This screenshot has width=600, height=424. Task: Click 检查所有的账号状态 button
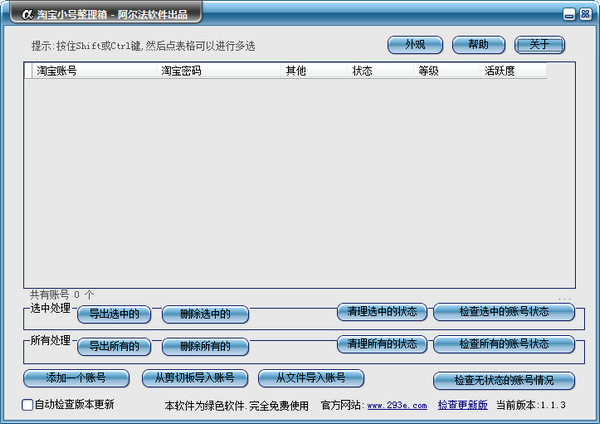tap(504, 344)
